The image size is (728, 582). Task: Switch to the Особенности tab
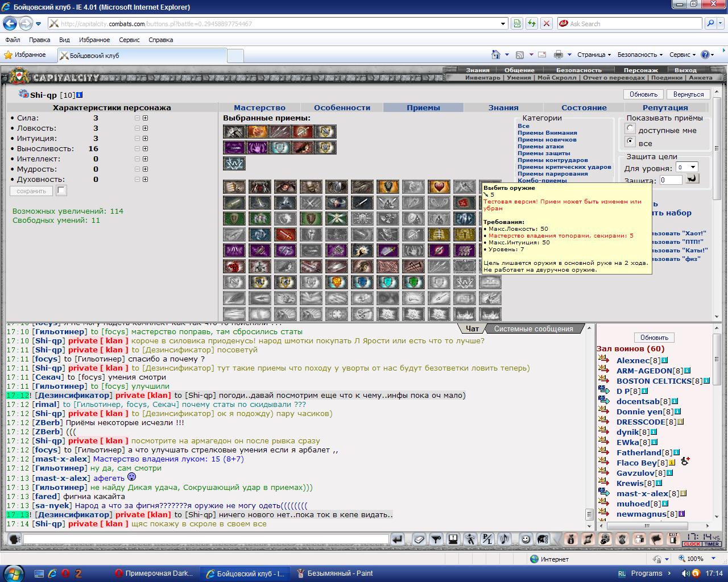[x=342, y=107]
